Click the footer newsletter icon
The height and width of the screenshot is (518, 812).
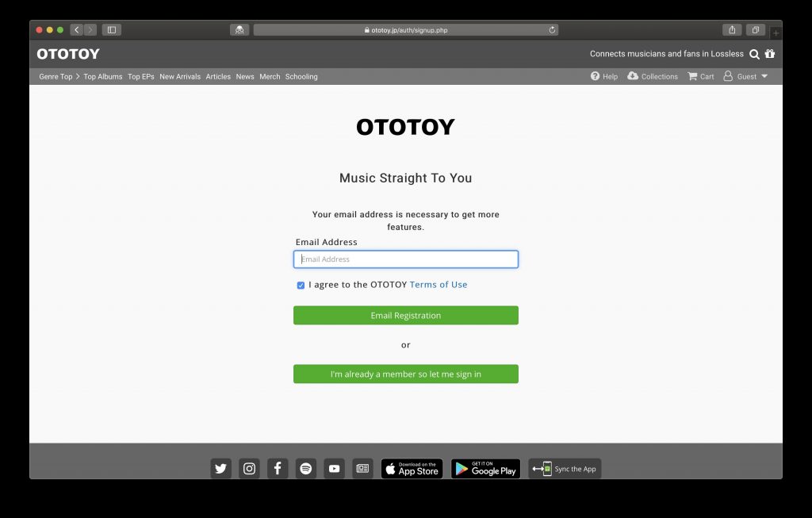362,468
